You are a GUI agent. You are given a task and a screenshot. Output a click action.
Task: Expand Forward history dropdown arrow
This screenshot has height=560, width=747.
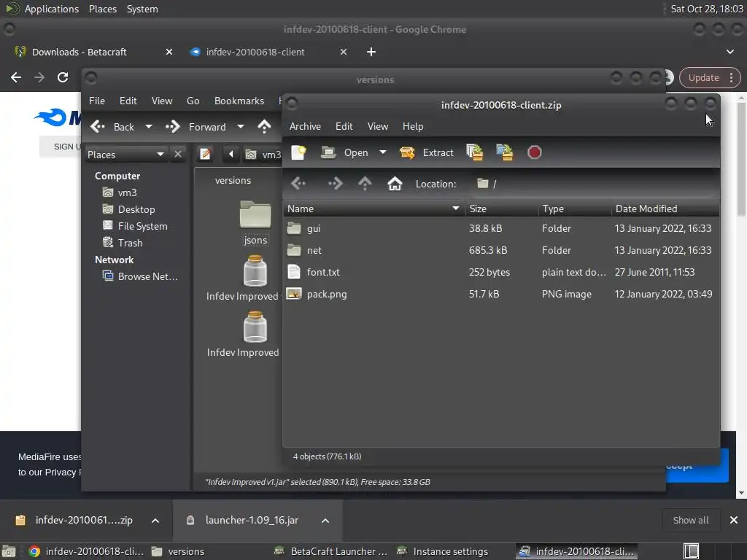click(241, 127)
